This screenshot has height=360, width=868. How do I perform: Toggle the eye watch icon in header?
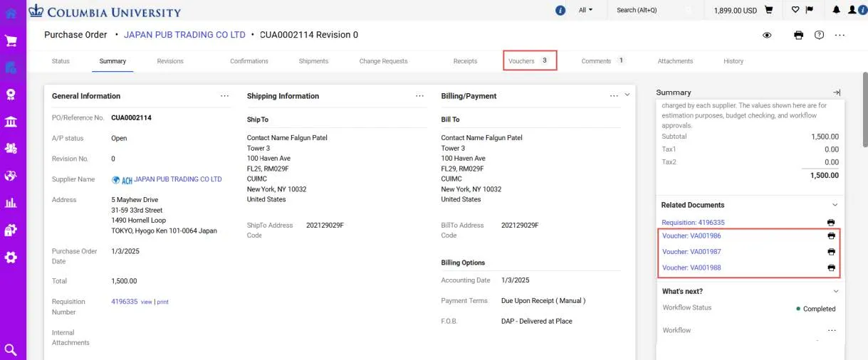point(767,35)
